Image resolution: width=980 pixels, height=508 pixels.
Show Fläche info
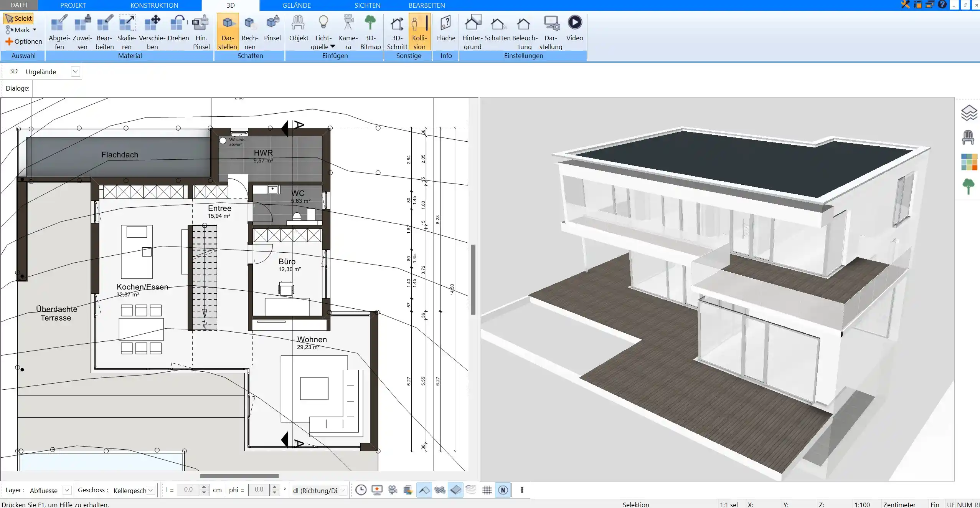pos(446,28)
